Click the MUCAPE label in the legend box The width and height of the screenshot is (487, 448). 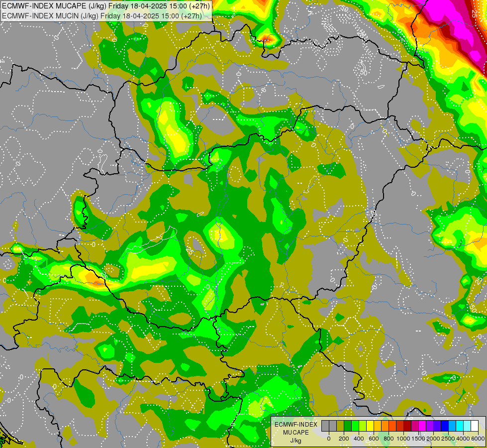pyautogui.click(x=296, y=433)
